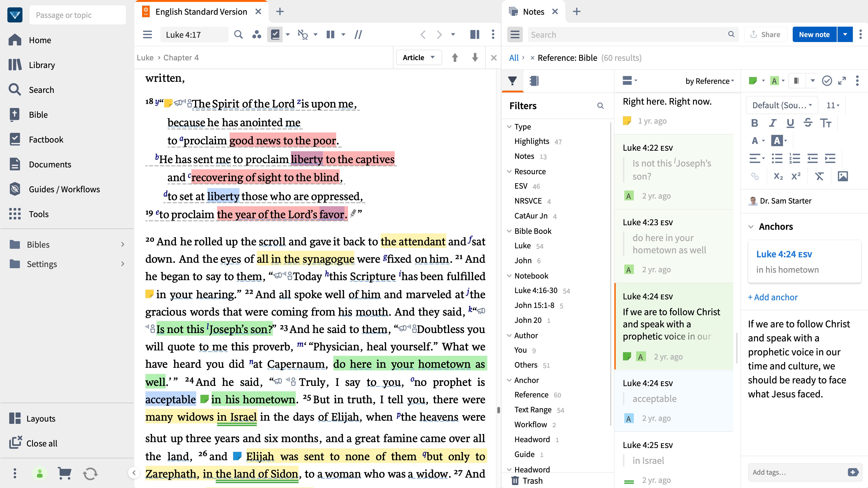Viewport: 868px width, 488px height.
Task: Click the Share button
Action: [766, 34]
